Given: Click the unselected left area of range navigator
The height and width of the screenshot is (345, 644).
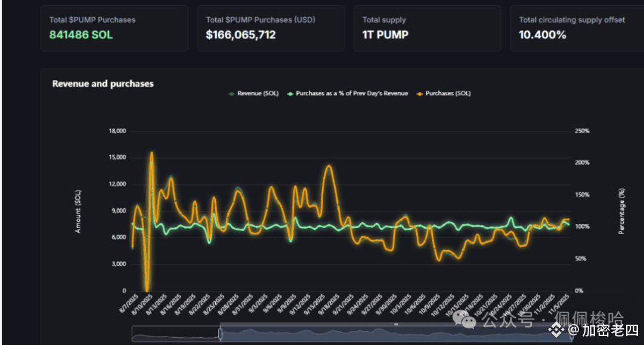Looking at the screenshot, I should (x=175, y=334).
